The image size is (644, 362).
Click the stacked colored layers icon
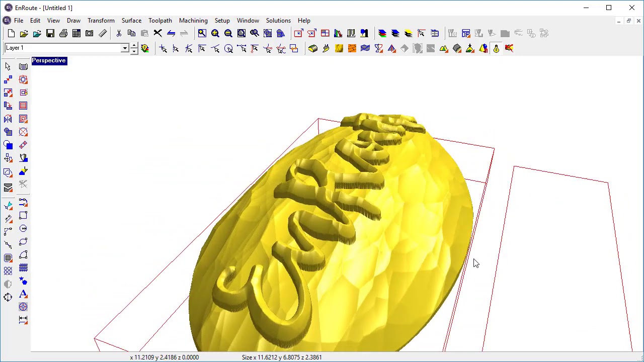(382, 33)
